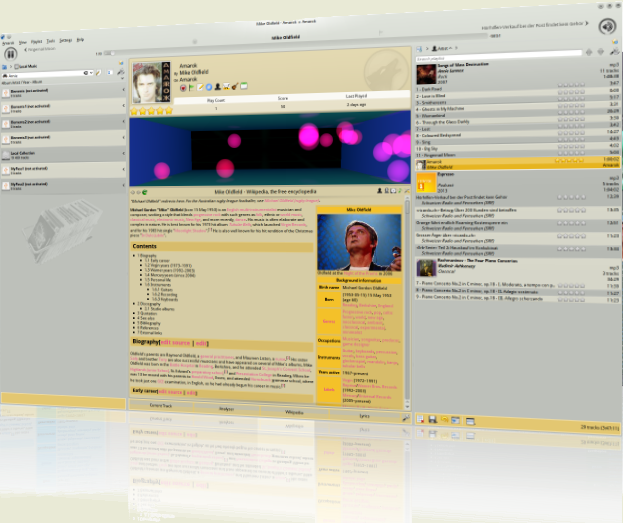Screen dimensions: 623x523
Task: Open track details editor notepad icon
Action: coord(200,87)
